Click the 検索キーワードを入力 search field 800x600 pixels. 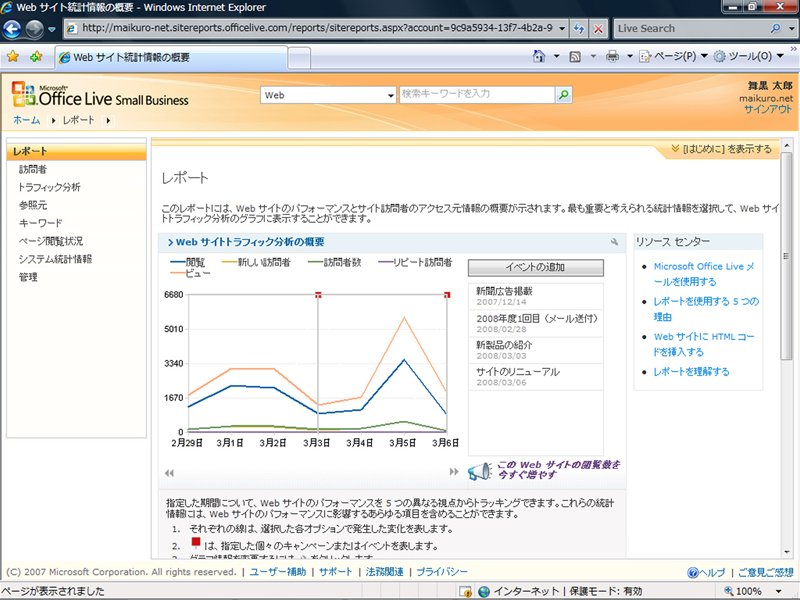(477, 94)
